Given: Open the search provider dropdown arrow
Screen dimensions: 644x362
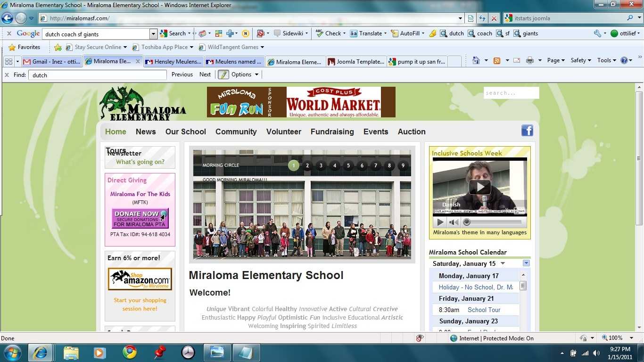Looking at the screenshot, I should pos(639,18).
